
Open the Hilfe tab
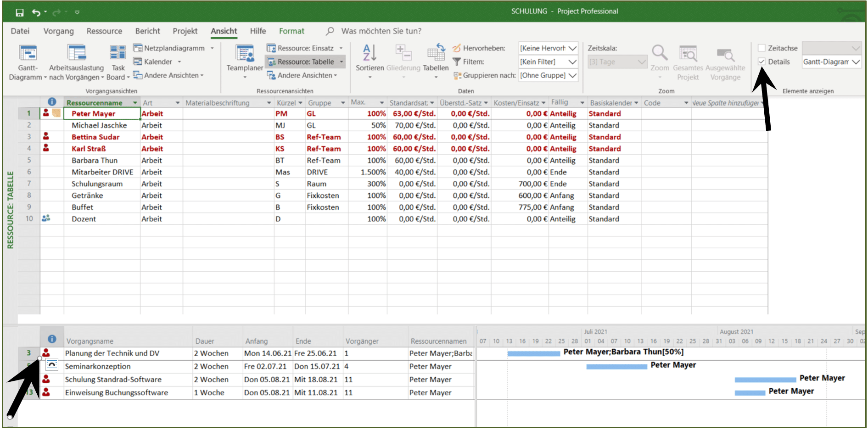click(258, 31)
